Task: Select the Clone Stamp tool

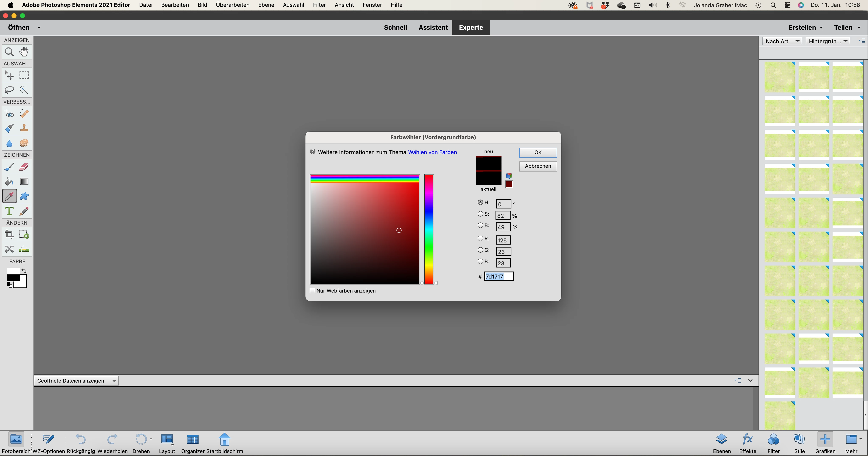Action: [24, 128]
